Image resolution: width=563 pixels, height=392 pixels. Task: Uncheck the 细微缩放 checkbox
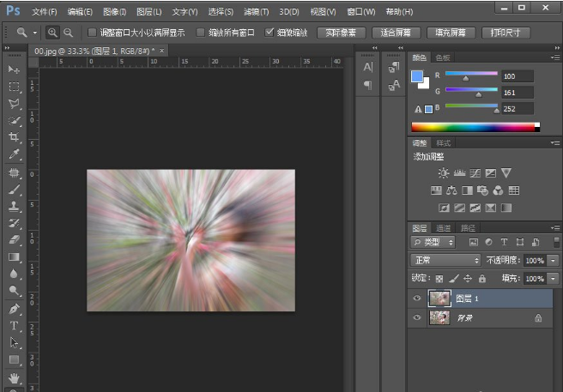[269, 33]
